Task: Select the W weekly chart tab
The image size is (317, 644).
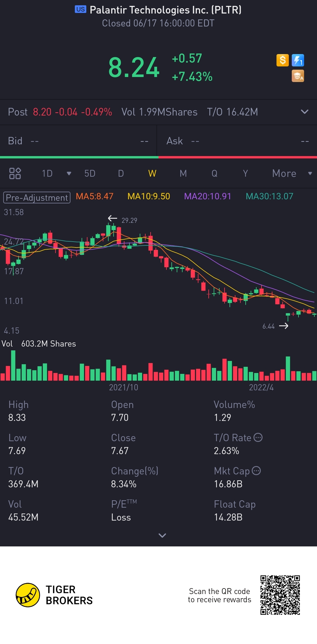Action: 152,173
